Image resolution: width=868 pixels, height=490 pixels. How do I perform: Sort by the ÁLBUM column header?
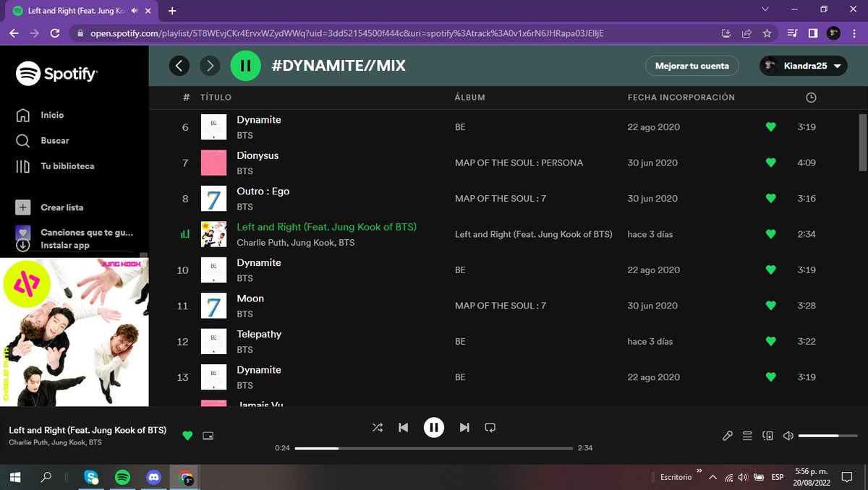469,98
